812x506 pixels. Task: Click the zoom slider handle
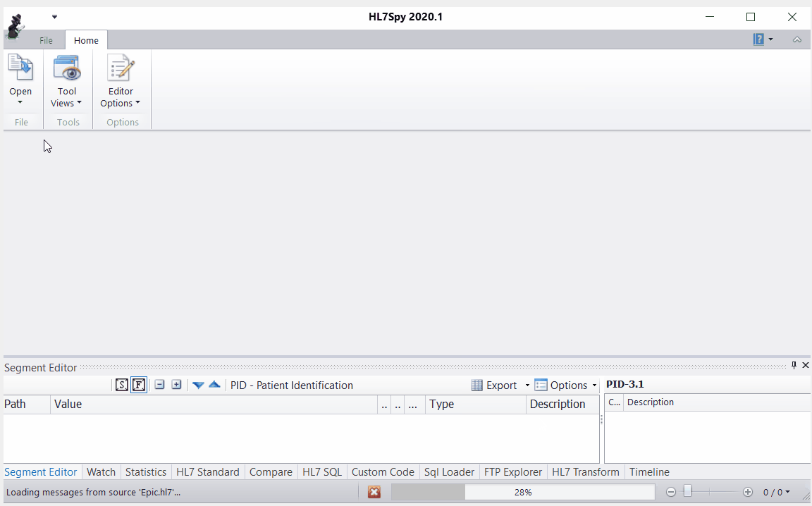pyautogui.click(x=687, y=491)
